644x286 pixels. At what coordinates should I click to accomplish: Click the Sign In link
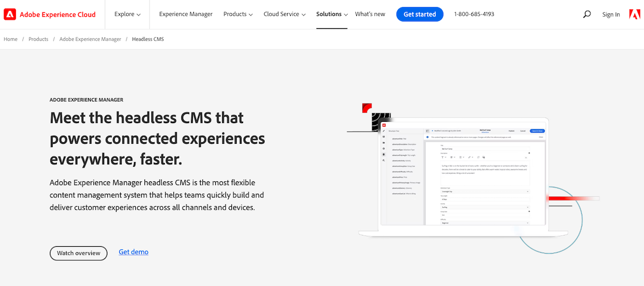click(611, 14)
